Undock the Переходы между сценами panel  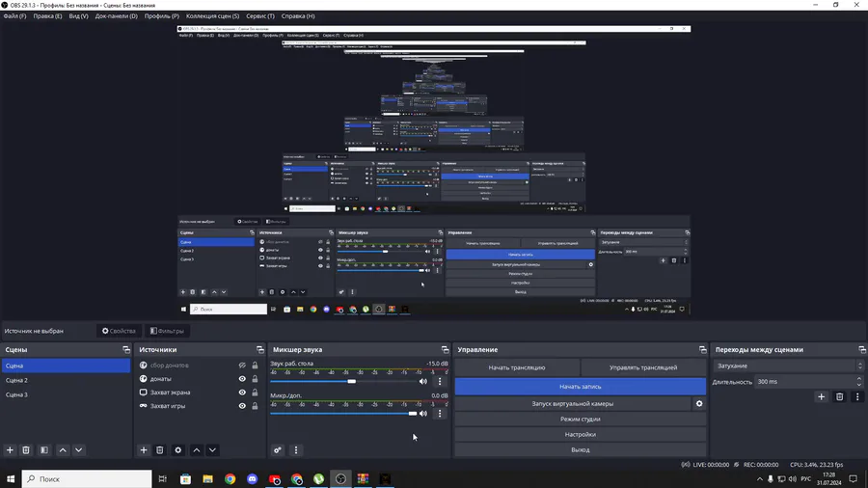point(862,350)
